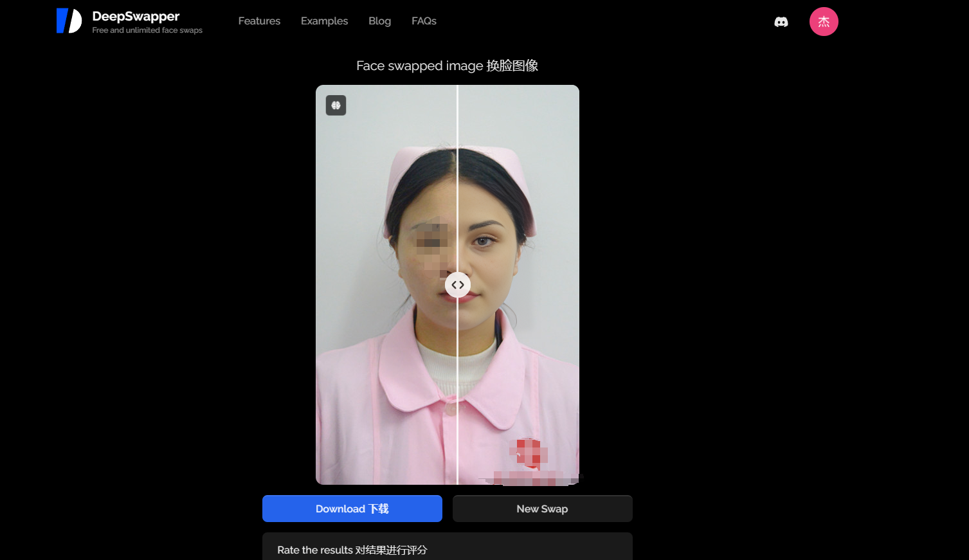Click the "Free and unlimited face swaps" tagline
Screen dimensions: 969x560
click(147, 30)
